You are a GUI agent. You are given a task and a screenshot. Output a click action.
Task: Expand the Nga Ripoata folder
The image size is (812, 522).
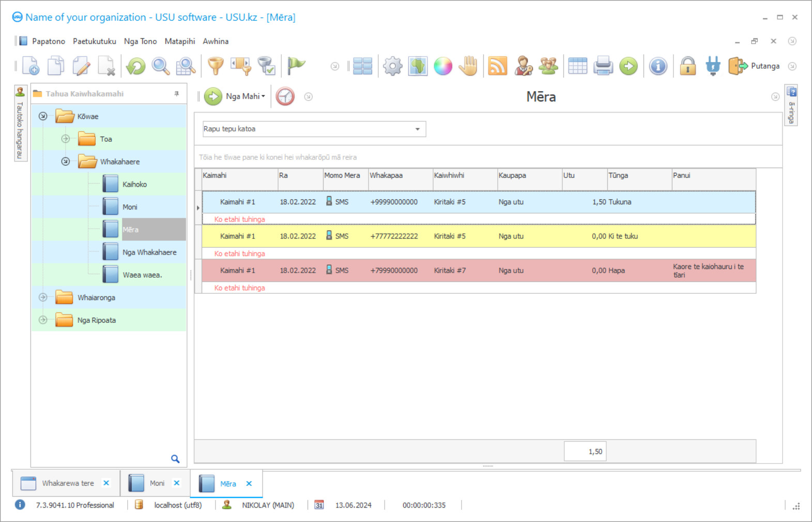43,320
